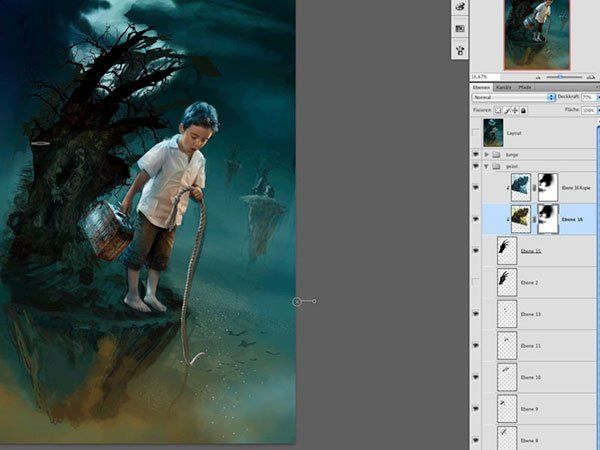
Task: Select the Ebene 2 hand thumbnail
Action: click(507, 282)
